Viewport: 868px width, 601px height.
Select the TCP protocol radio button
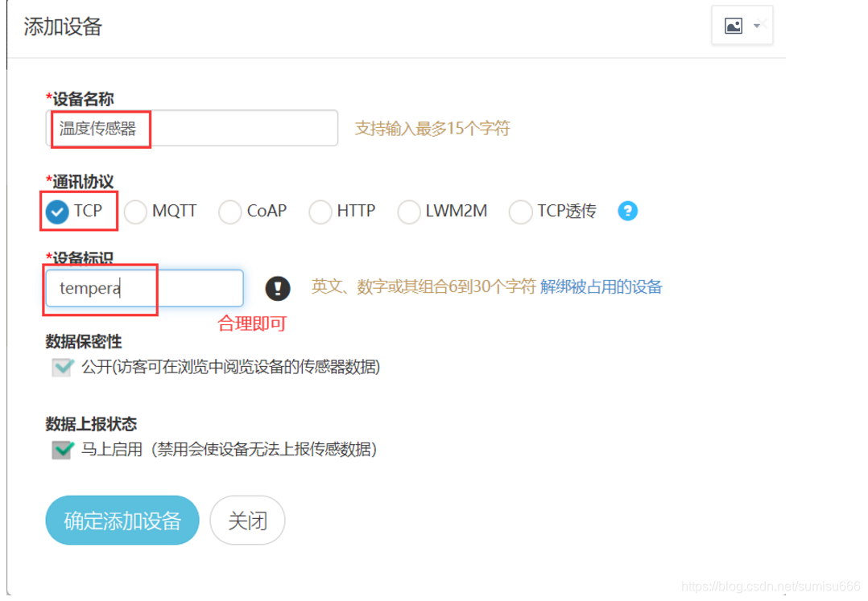(x=57, y=212)
